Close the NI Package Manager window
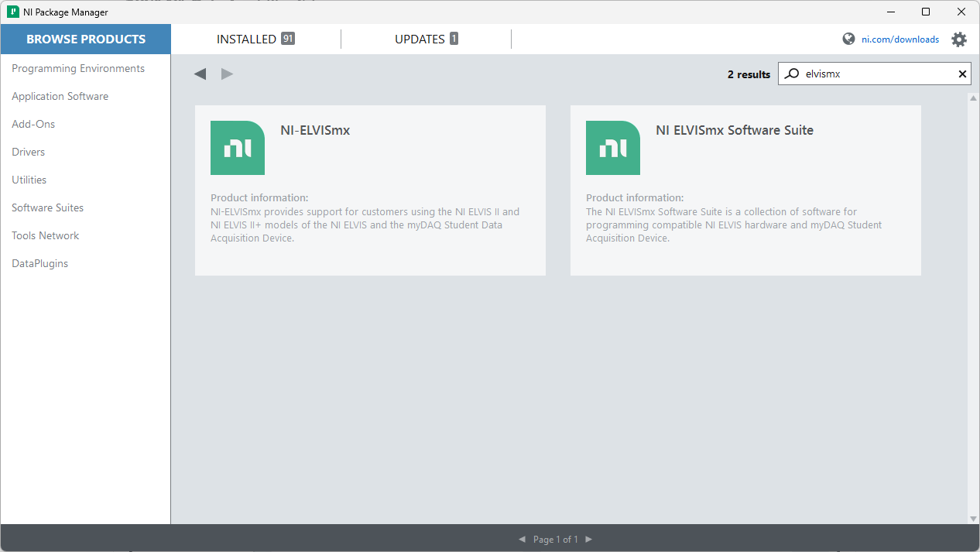Image resolution: width=980 pixels, height=552 pixels. 961,12
